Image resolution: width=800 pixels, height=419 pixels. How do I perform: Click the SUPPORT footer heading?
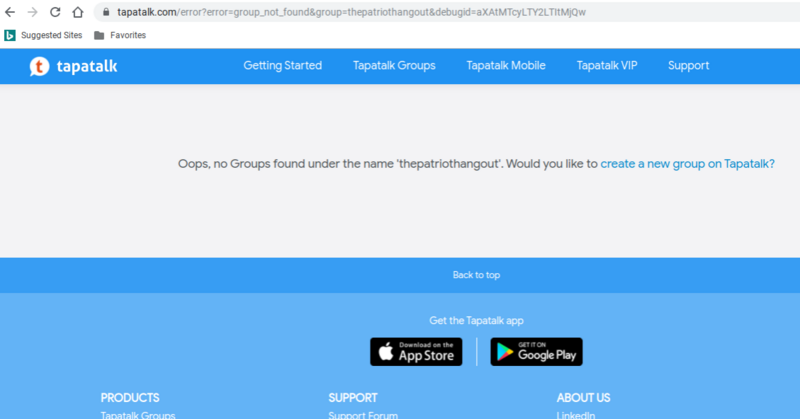(x=353, y=398)
